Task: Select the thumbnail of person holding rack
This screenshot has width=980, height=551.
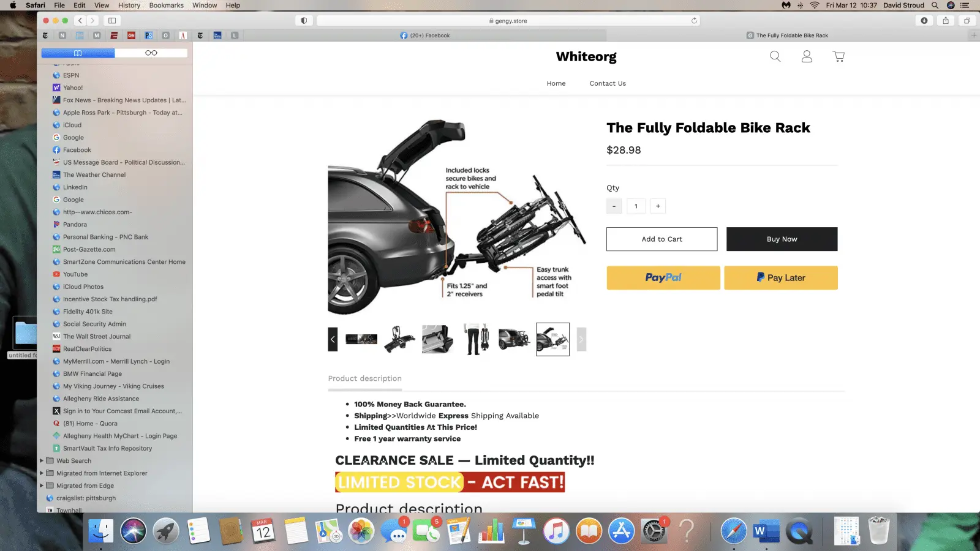Action: tap(476, 339)
